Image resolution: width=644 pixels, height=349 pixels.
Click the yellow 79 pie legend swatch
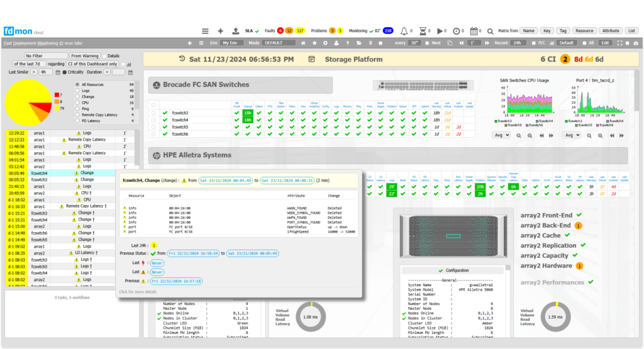[x=57, y=108]
